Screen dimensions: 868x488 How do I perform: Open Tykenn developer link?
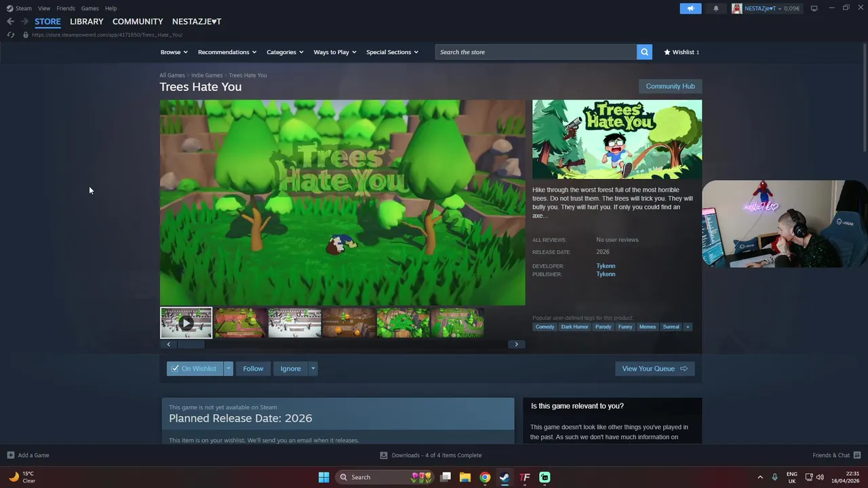pos(606,266)
